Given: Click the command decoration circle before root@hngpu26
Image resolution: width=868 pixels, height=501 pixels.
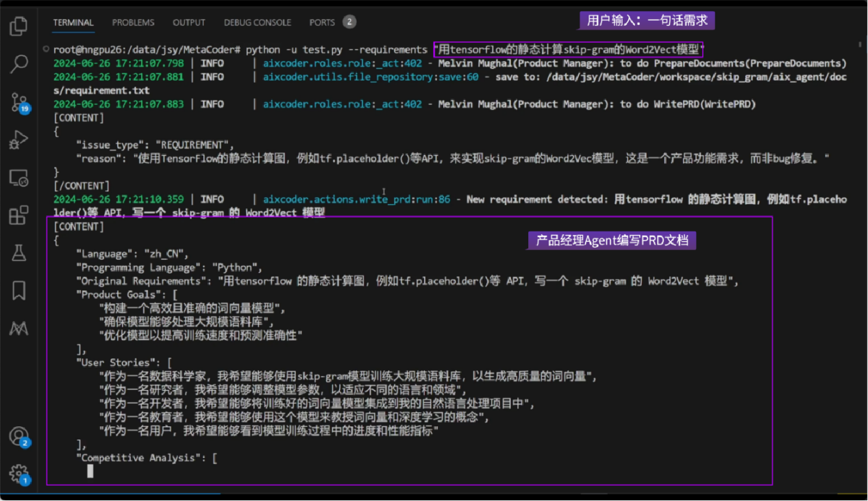Looking at the screenshot, I should click(x=46, y=49).
